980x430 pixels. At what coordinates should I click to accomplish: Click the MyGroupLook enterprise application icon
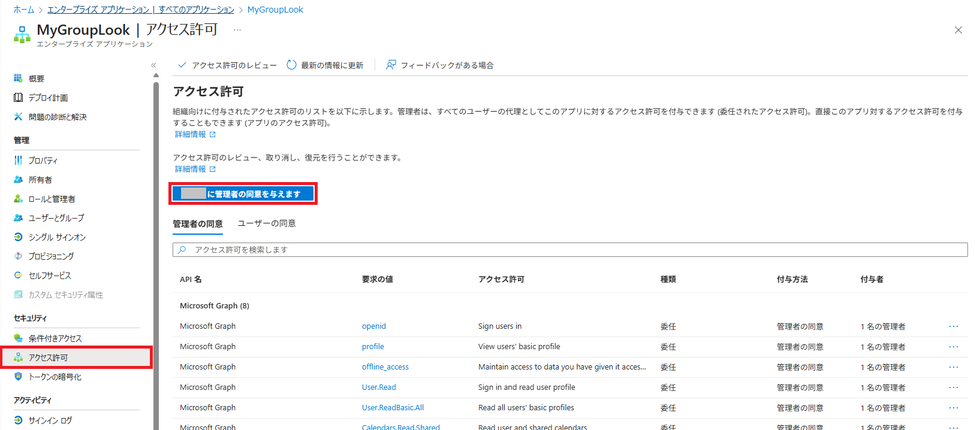coord(22,35)
